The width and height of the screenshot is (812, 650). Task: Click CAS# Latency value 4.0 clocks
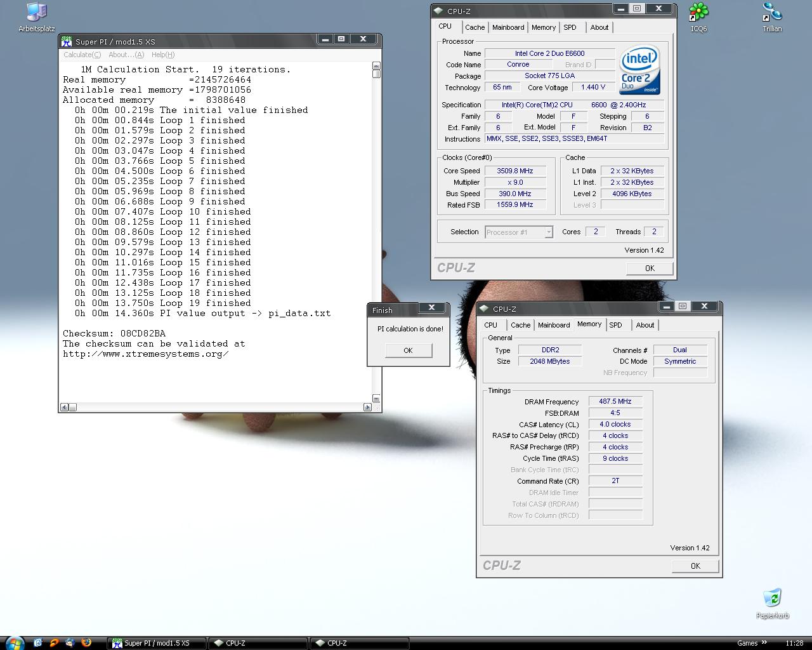pyautogui.click(x=615, y=424)
